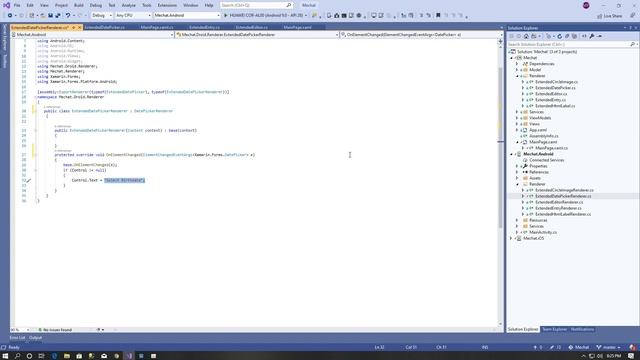
Task: Select ExtendedDatePickerRenderer.cs in Solution Explorer
Action: coord(563,196)
